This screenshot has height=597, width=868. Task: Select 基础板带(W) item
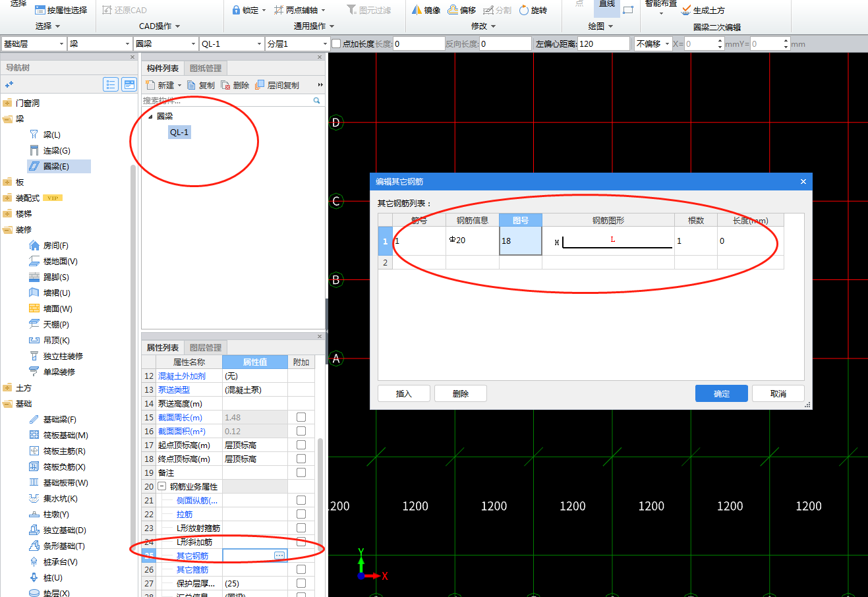59,483
